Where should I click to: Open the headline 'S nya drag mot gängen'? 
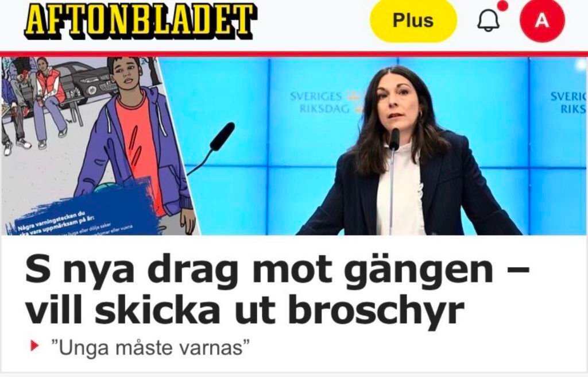(277, 269)
